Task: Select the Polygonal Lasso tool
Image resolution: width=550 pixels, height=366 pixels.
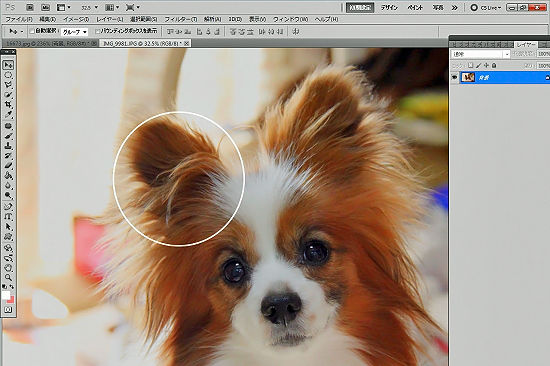Action: [8, 85]
